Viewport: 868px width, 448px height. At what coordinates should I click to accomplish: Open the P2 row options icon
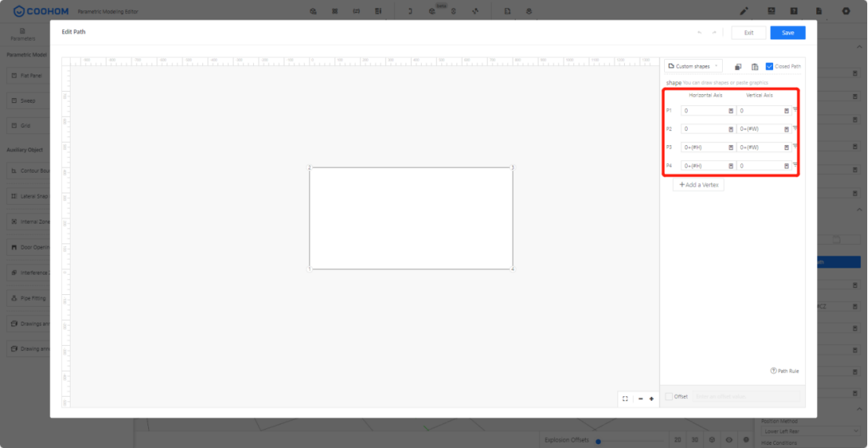point(796,128)
